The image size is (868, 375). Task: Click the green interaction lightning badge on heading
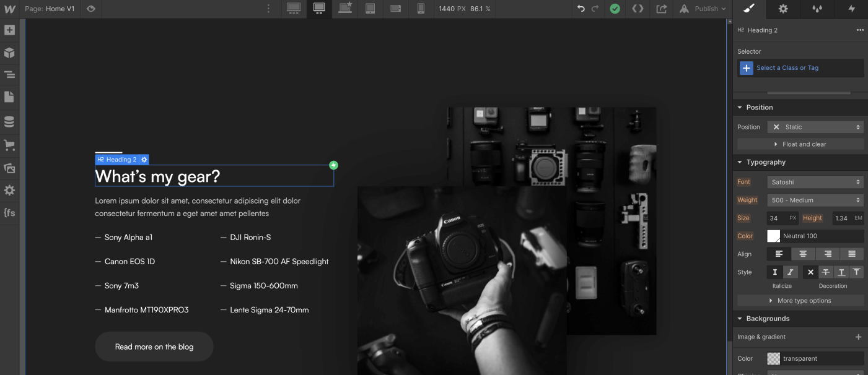click(x=333, y=165)
